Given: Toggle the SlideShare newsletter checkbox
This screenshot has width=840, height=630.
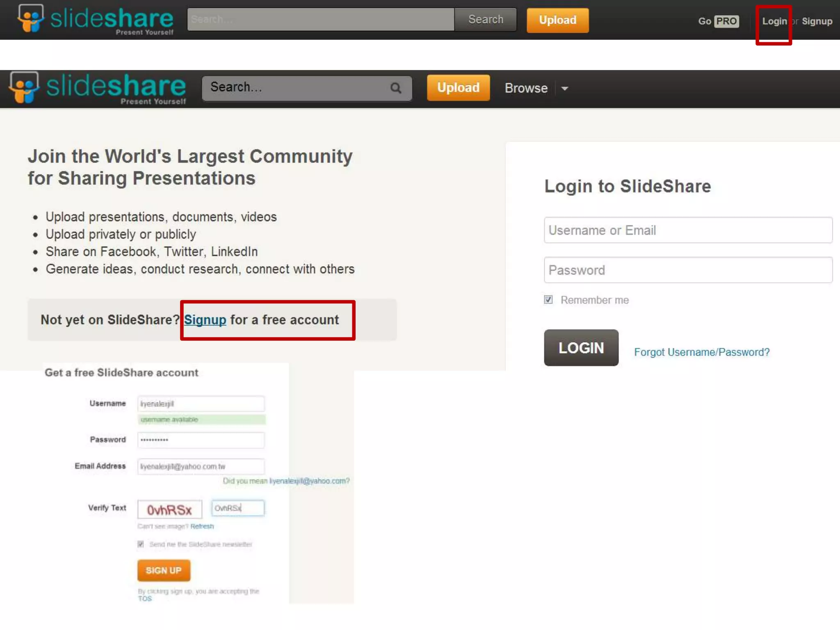Looking at the screenshot, I should (x=141, y=544).
